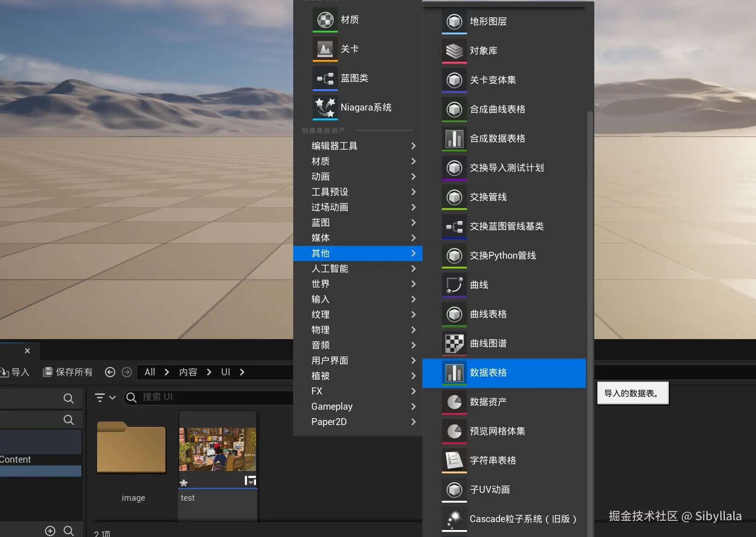The height and width of the screenshot is (537, 756).
Task: Choose the 曲线图谱 checkered icon
Action: pos(454,343)
